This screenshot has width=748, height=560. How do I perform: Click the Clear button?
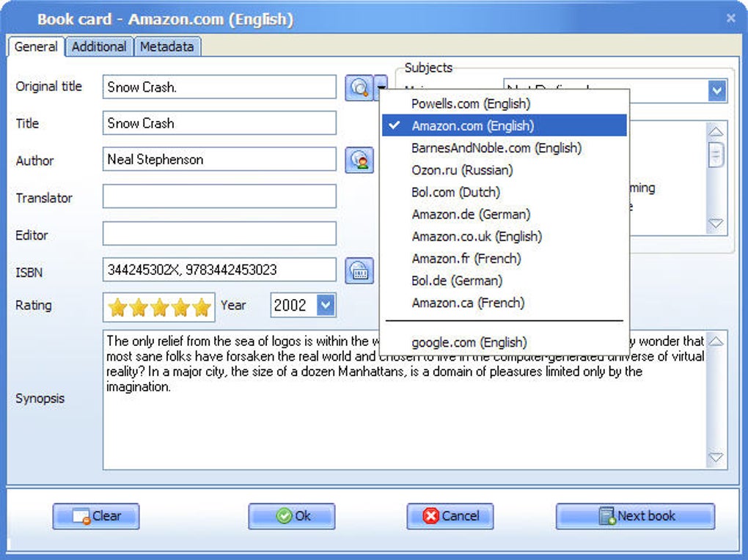pyautogui.click(x=96, y=516)
